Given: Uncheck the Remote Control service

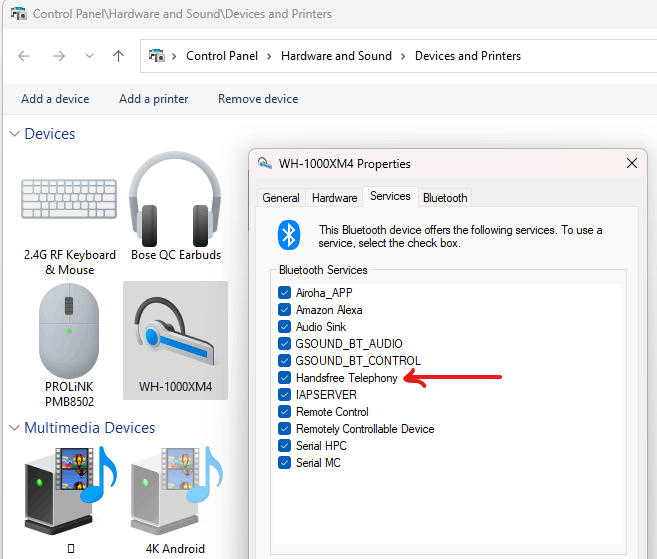Looking at the screenshot, I should (x=284, y=411).
